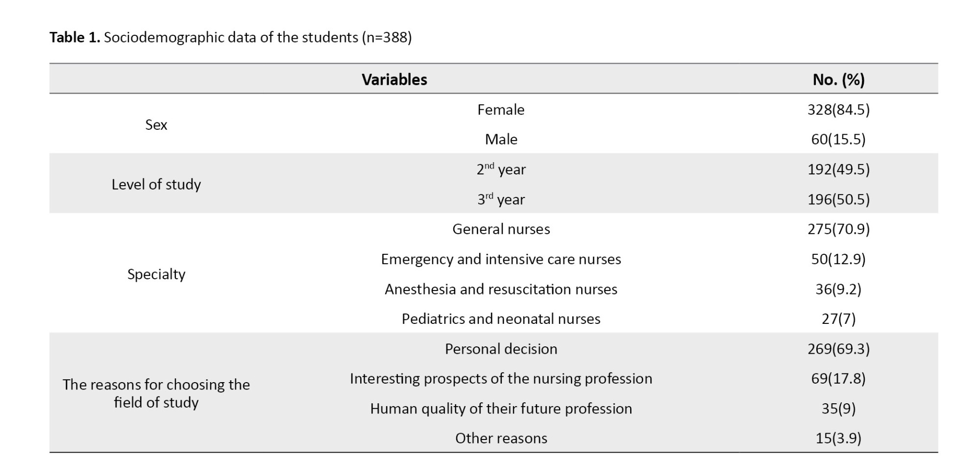Click the Female cell
Viewport: 980px width, 463px height.
click(x=501, y=109)
